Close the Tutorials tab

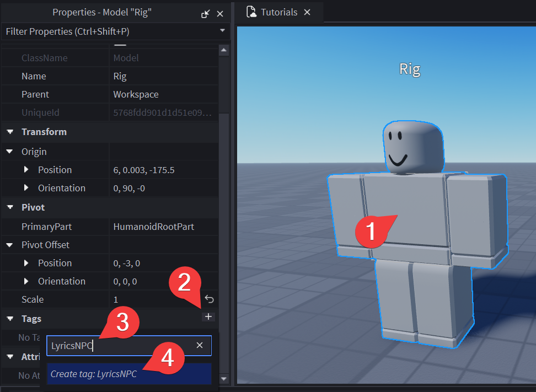click(x=308, y=12)
